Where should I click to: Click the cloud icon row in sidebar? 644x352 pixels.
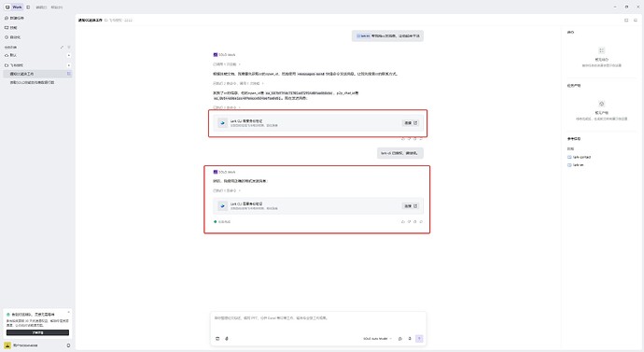pyautogui.click(x=37, y=55)
